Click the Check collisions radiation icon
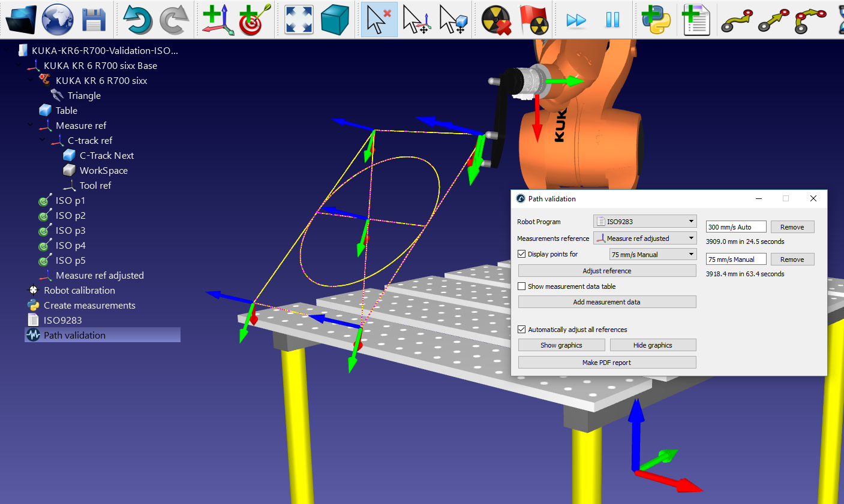 coord(496,19)
